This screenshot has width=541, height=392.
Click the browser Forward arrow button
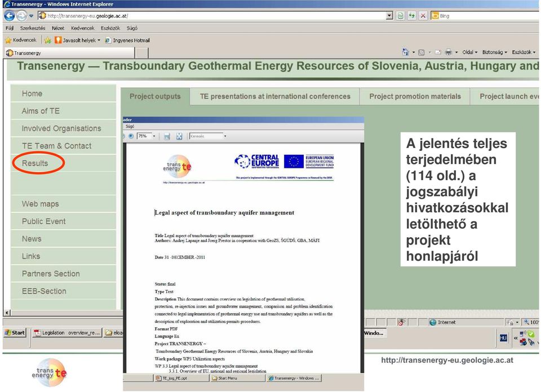(x=21, y=16)
